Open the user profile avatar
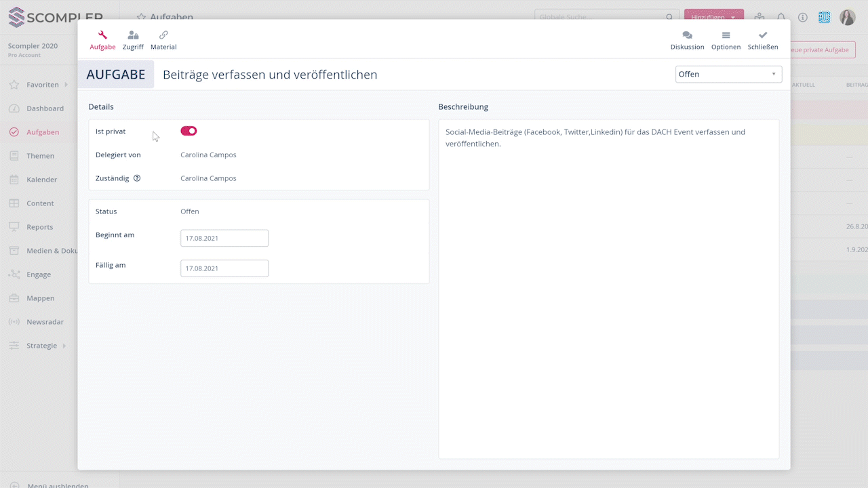The image size is (868, 488). (848, 17)
